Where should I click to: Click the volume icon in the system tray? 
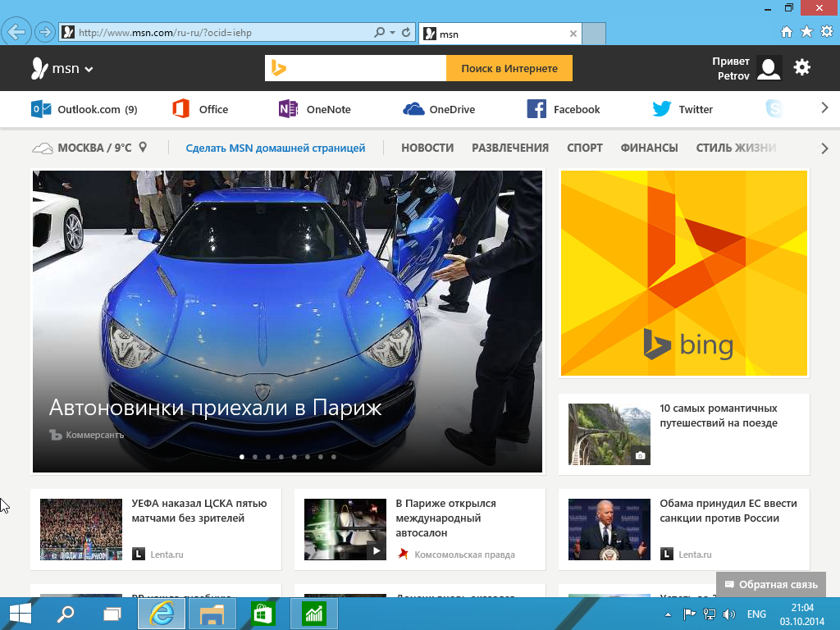730,613
